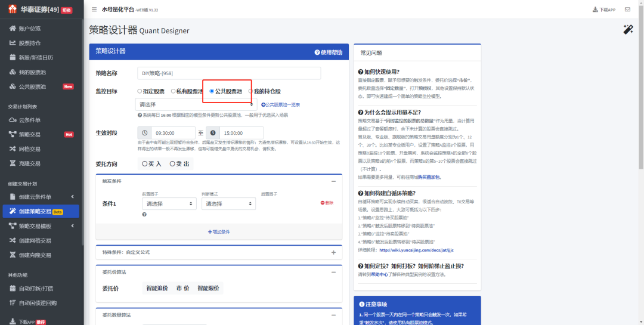Open the 前置因子 dropdown
Screen dimensions: 644x325
[x=169, y=203]
